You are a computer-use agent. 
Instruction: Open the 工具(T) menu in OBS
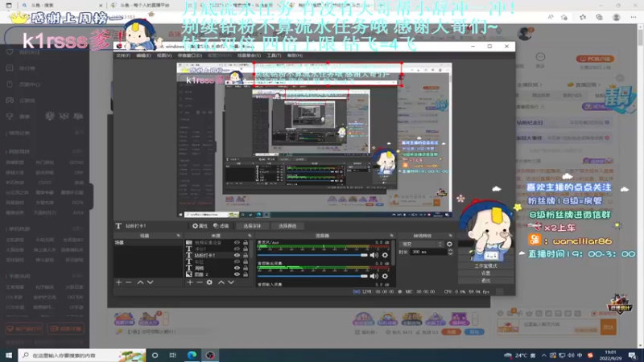point(274,56)
